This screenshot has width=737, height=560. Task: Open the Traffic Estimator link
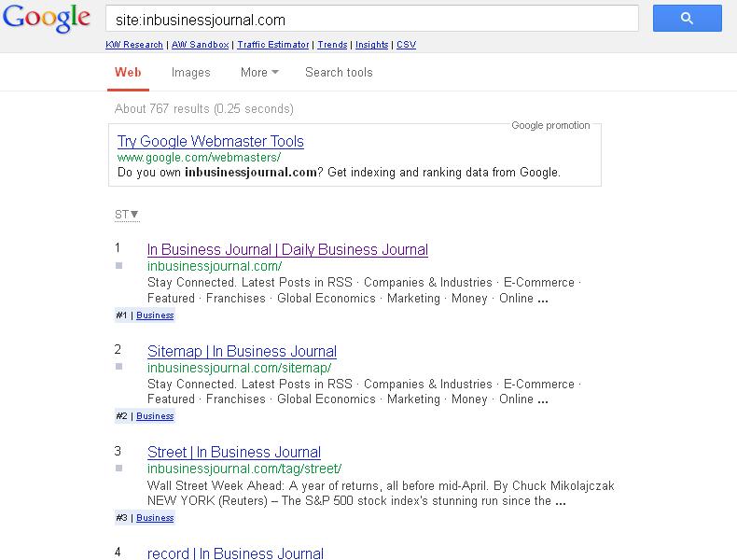[x=273, y=45]
